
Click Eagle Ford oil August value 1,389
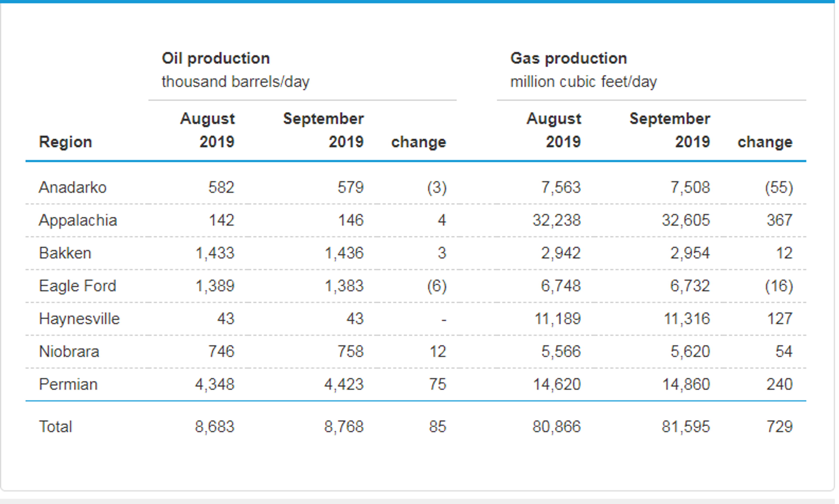pos(215,286)
